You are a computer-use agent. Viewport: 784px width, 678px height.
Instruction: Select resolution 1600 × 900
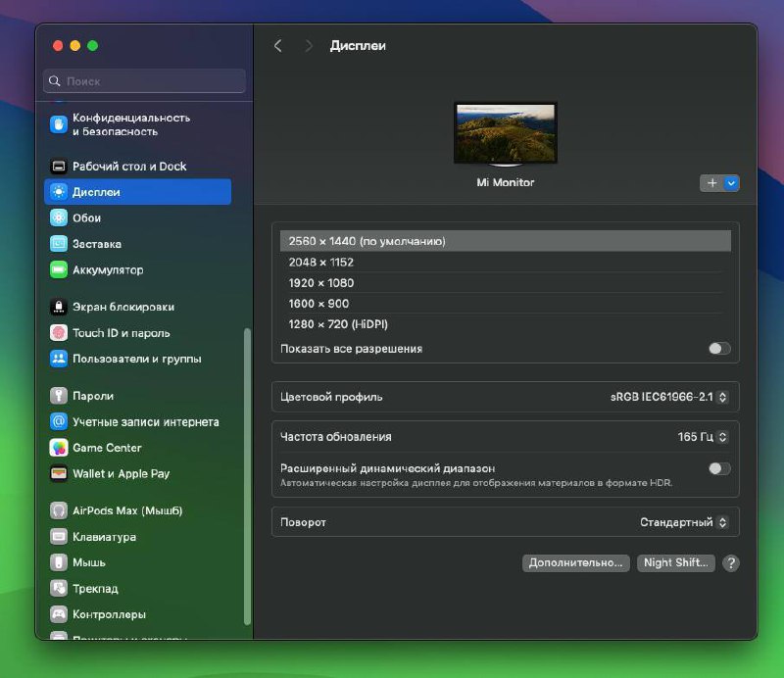506,304
